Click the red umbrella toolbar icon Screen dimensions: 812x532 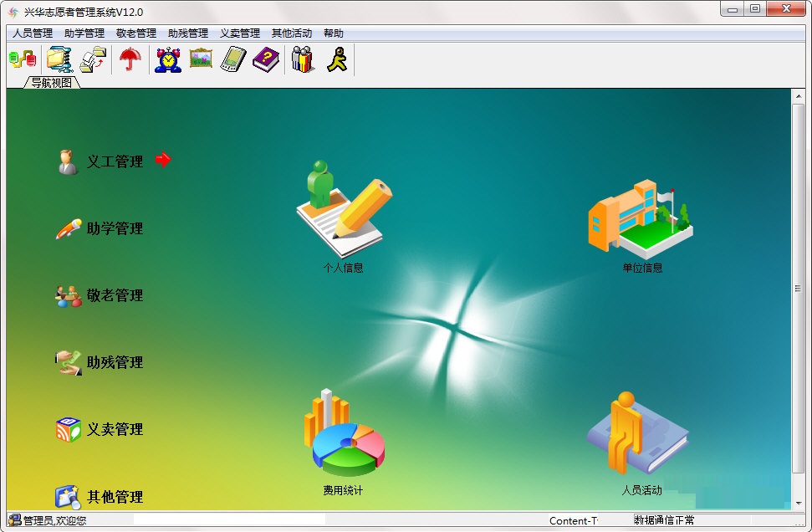(130, 59)
